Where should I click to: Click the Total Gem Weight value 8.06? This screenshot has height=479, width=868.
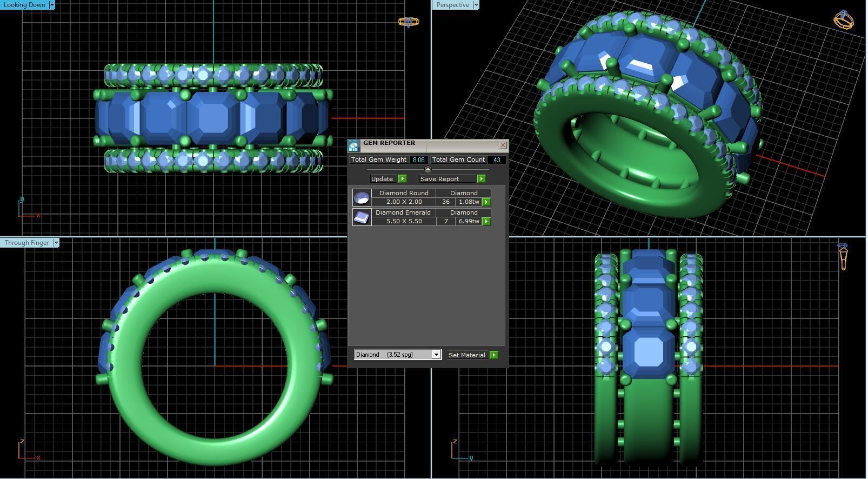pos(418,160)
